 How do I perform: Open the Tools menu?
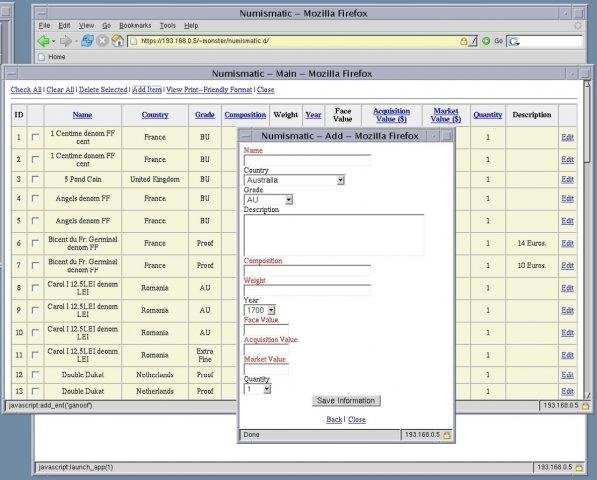168,26
